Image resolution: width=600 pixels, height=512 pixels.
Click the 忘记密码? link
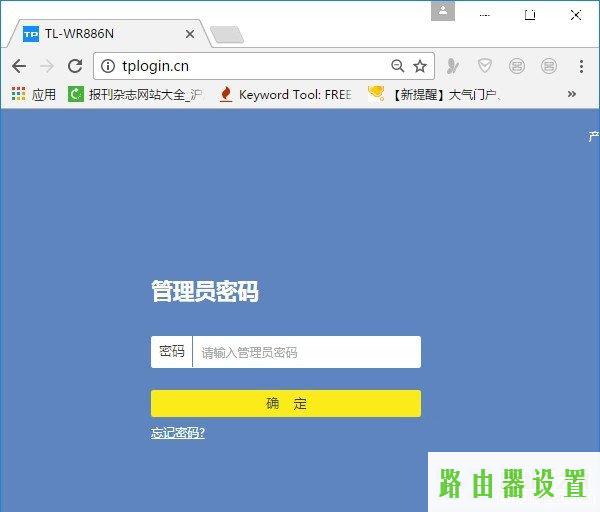tap(178, 433)
